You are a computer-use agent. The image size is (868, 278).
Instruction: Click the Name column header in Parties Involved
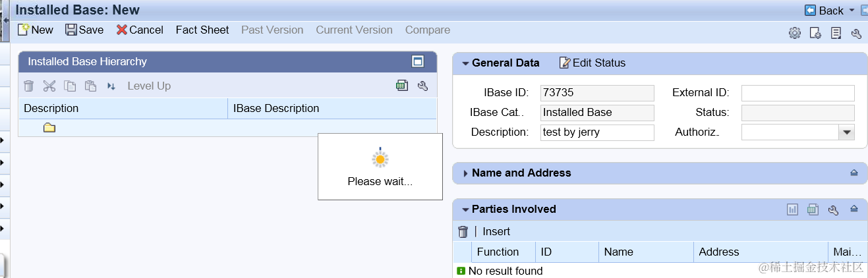(x=646, y=252)
